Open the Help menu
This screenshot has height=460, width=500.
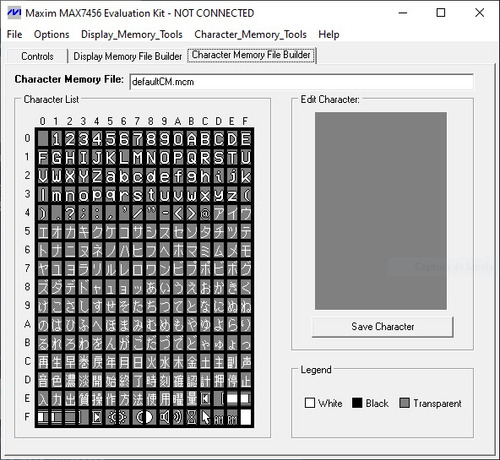coord(329,34)
